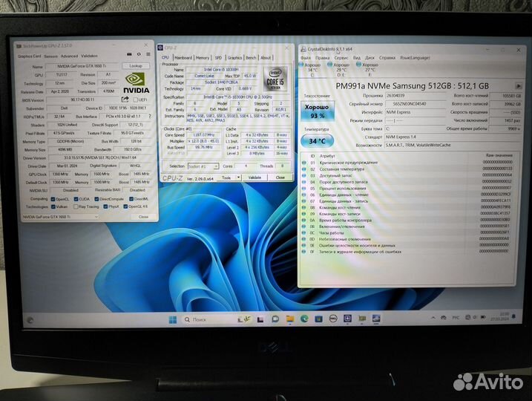Screen dimensions: 532x401
Task: Click the Close button in CPU-Z
Action: pos(280,177)
